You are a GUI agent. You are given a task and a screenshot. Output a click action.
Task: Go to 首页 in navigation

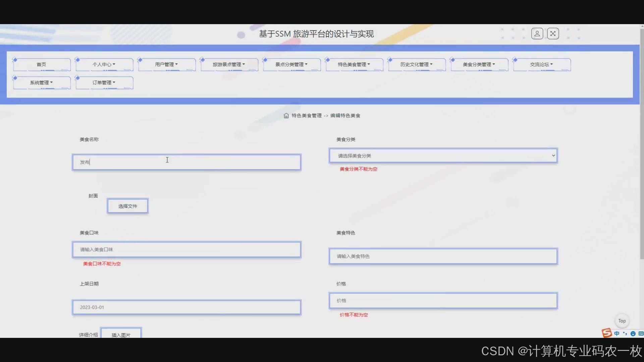tap(42, 64)
